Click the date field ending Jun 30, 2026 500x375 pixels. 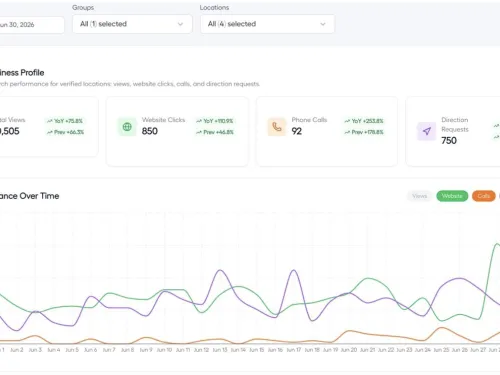click(x=31, y=25)
